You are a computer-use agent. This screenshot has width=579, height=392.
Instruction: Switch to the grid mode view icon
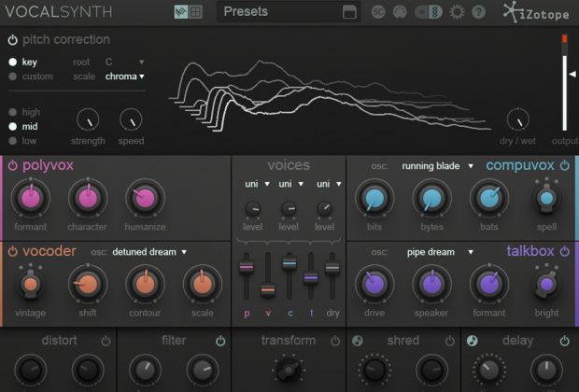coord(196,12)
